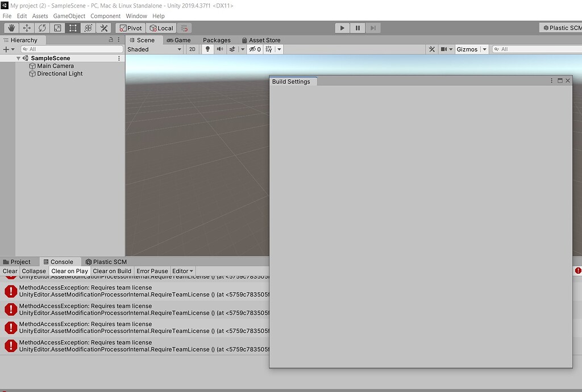The height and width of the screenshot is (392, 582).
Task: Collapse the SampleScene hierarchy item
Action: (x=18, y=57)
